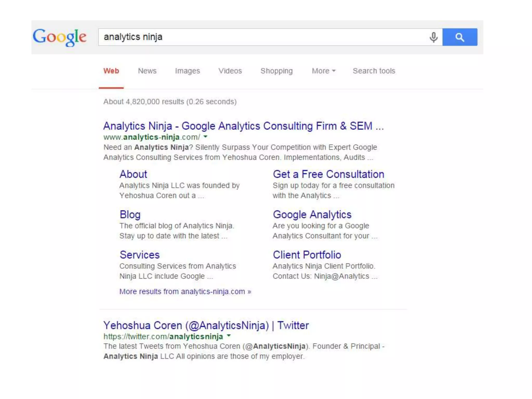This screenshot has width=532, height=399.
Task: Click the microphone voice search icon
Action: tap(433, 37)
